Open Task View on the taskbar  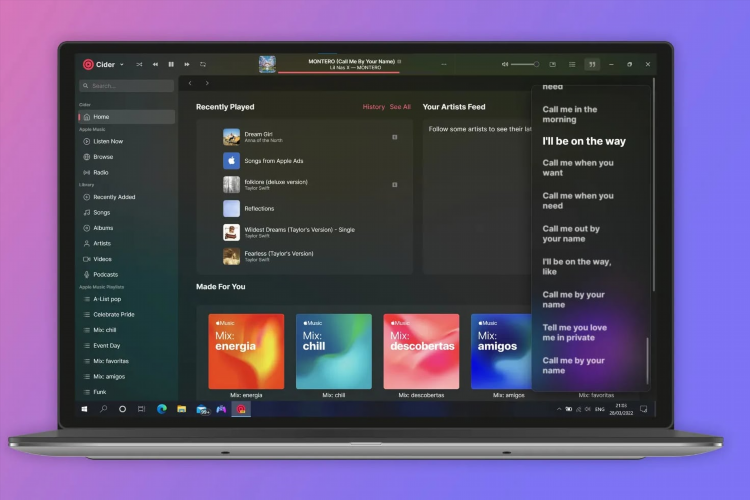click(x=141, y=409)
